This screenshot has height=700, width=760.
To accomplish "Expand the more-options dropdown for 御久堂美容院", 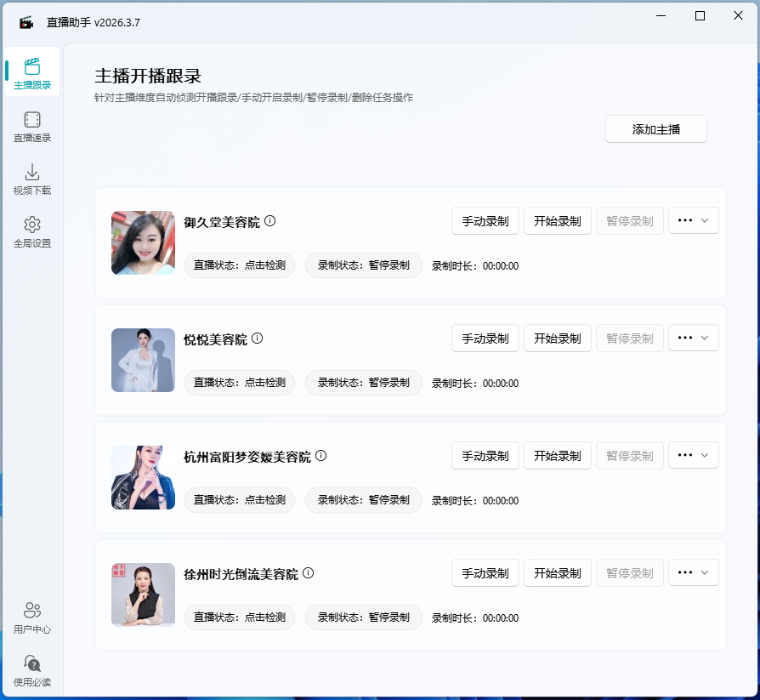I will click(693, 220).
